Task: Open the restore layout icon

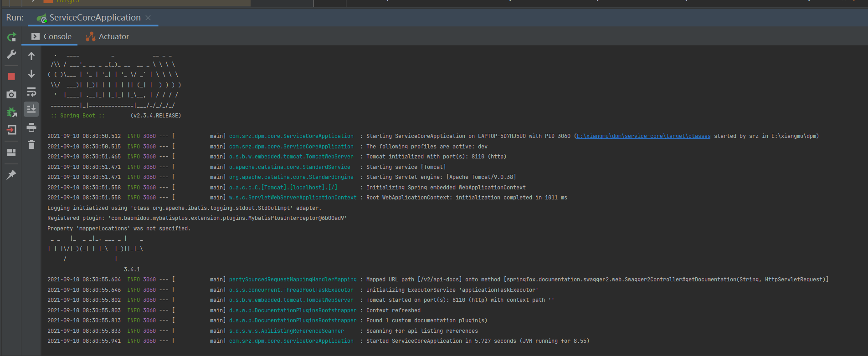Action: coord(11,153)
